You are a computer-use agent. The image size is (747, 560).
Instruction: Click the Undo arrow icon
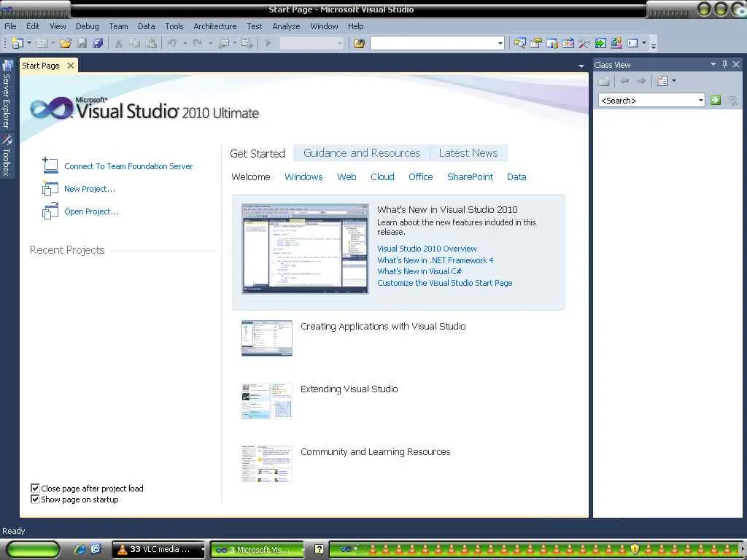pos(172,43)
